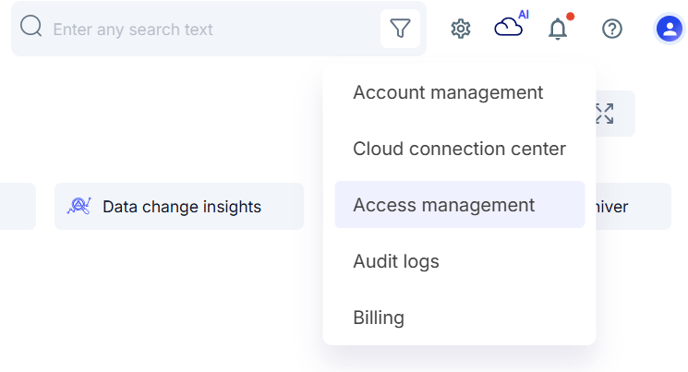
Task: View notifications via the bell icon
Action: 558,29
